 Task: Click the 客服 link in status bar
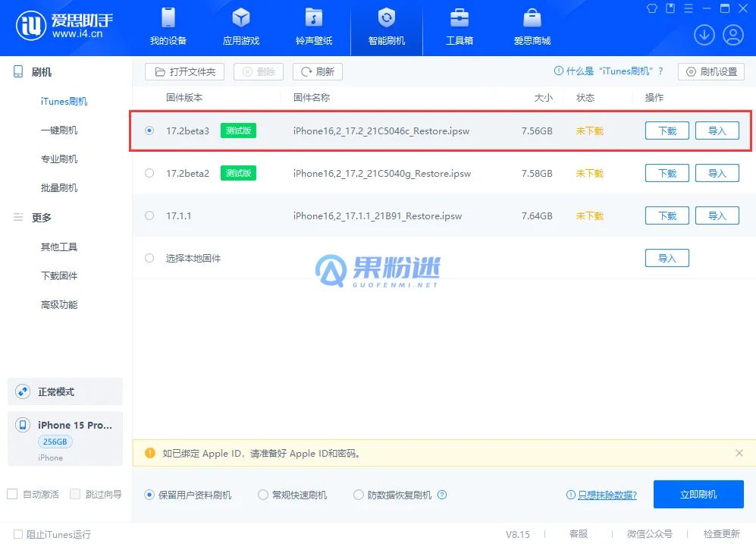(x=578, y=534)
